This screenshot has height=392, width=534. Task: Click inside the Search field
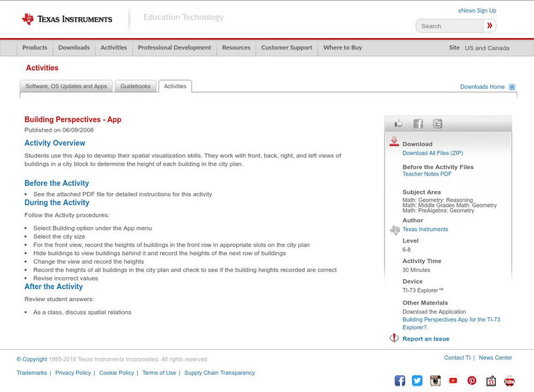coord(447,25)
